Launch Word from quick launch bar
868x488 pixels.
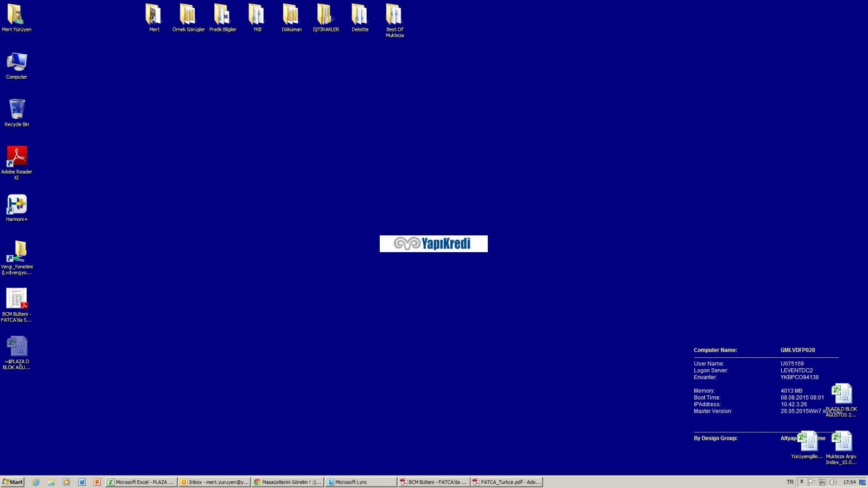(82, 482)
